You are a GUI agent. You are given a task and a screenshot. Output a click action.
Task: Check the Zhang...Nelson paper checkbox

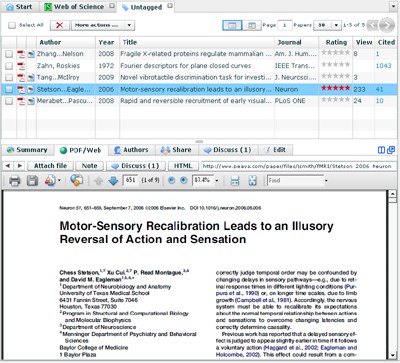(x=9, y=54)
